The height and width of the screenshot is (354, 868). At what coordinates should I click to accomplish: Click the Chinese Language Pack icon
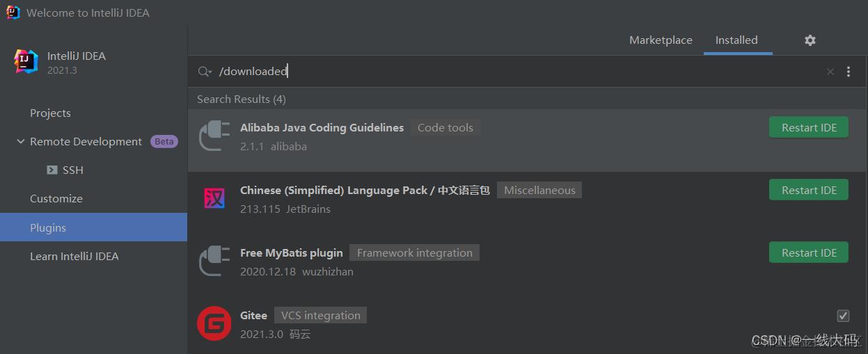coord(214,198)
